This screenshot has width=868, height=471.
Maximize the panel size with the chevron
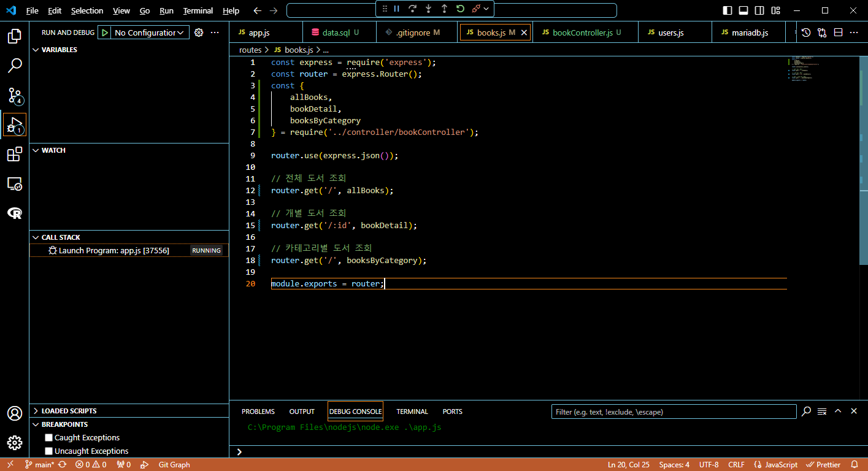(x=838, y=412)
